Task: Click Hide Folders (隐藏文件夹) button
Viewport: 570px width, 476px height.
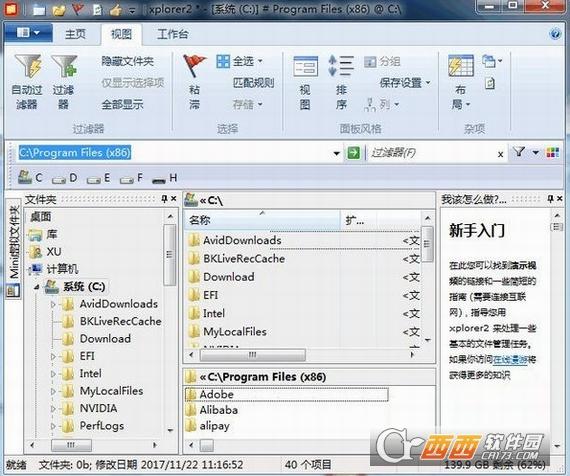Action: pyautogui.click(x=127, y=61)
